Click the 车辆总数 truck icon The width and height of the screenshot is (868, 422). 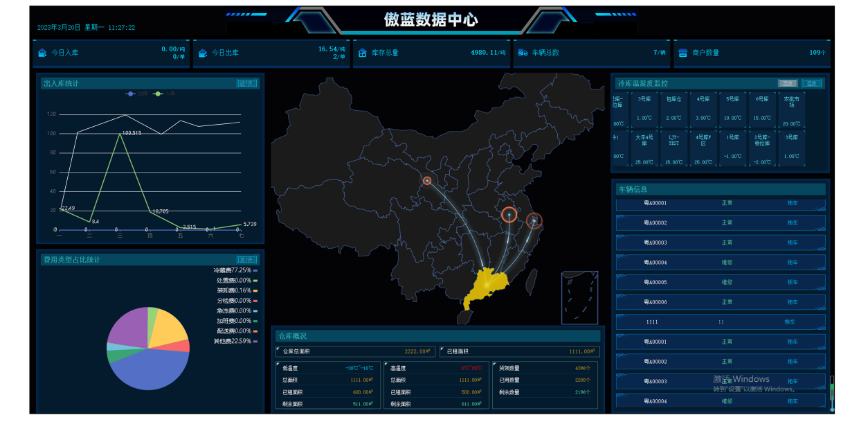(523, 53)
